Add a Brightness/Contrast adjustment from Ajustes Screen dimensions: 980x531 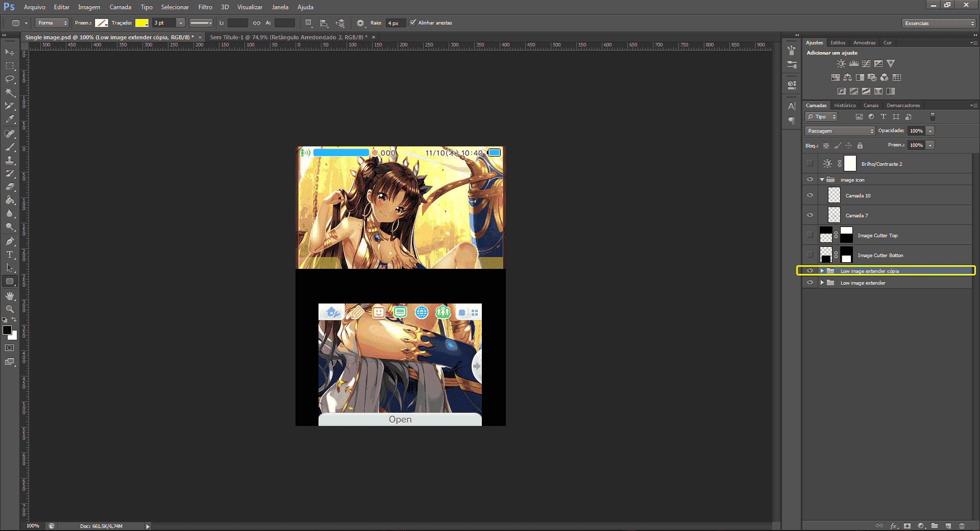point(841,64)
